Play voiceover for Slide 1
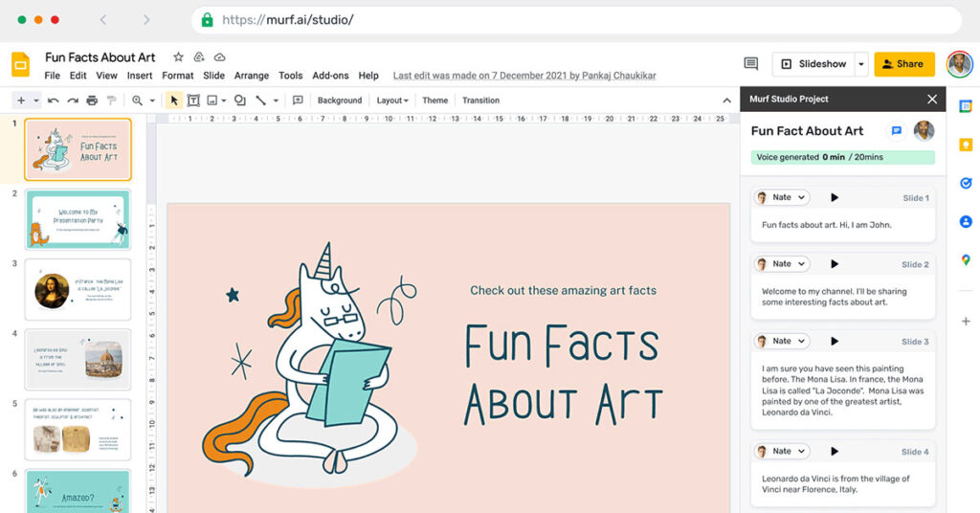980x513 pixels. coord(835,198)
